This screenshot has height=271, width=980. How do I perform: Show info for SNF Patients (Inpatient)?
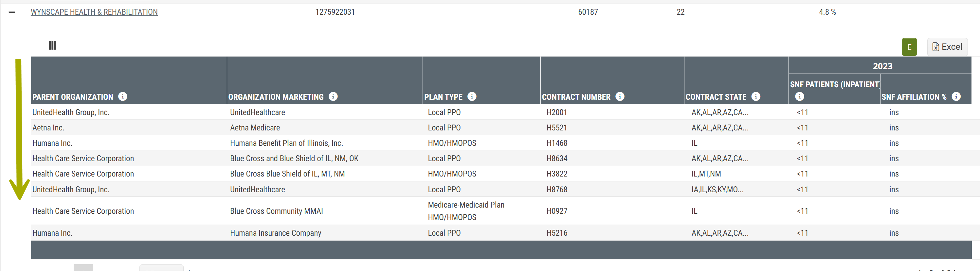coord(800,96)
